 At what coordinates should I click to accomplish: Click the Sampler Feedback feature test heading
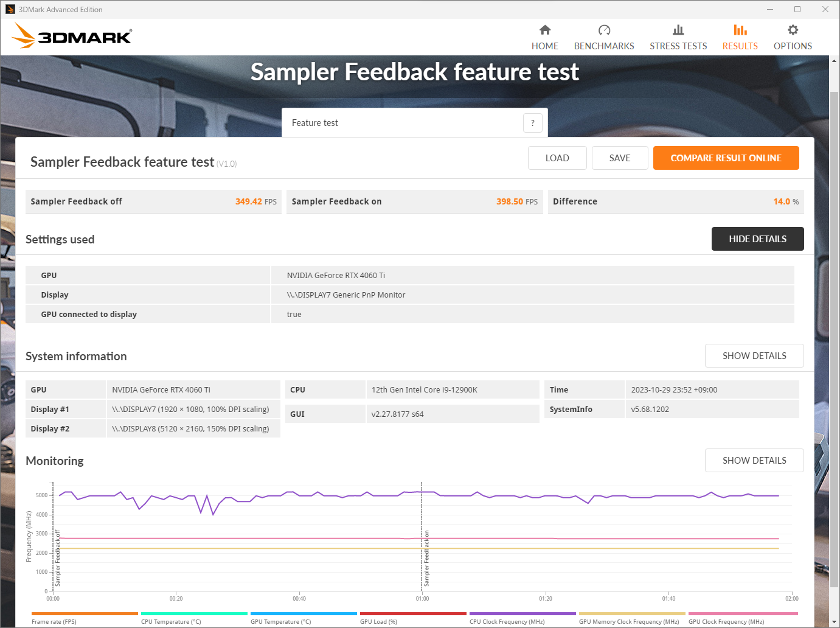pos(122,162)
